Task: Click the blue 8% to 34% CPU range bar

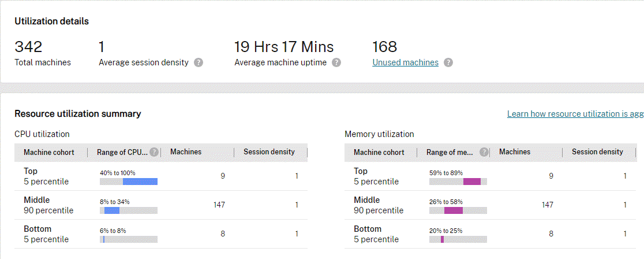Action: tap(112, 210)
